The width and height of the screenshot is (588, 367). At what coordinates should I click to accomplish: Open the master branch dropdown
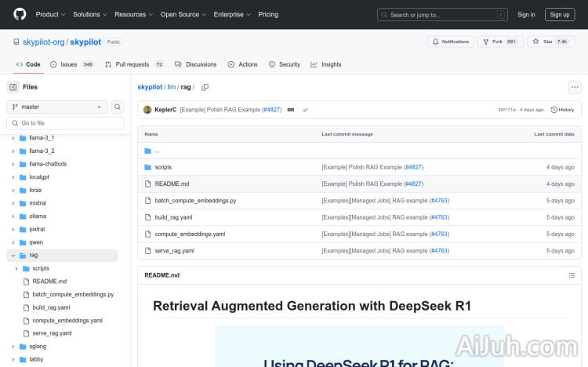pyautogui.click(x=58, y=107)
